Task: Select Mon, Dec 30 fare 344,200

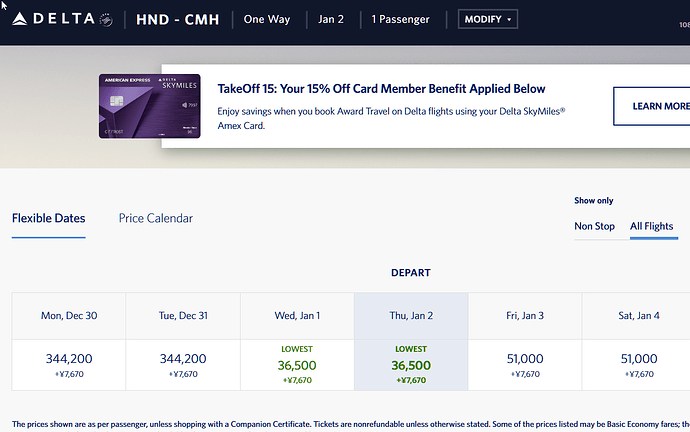Action: (x=69, y=359)
